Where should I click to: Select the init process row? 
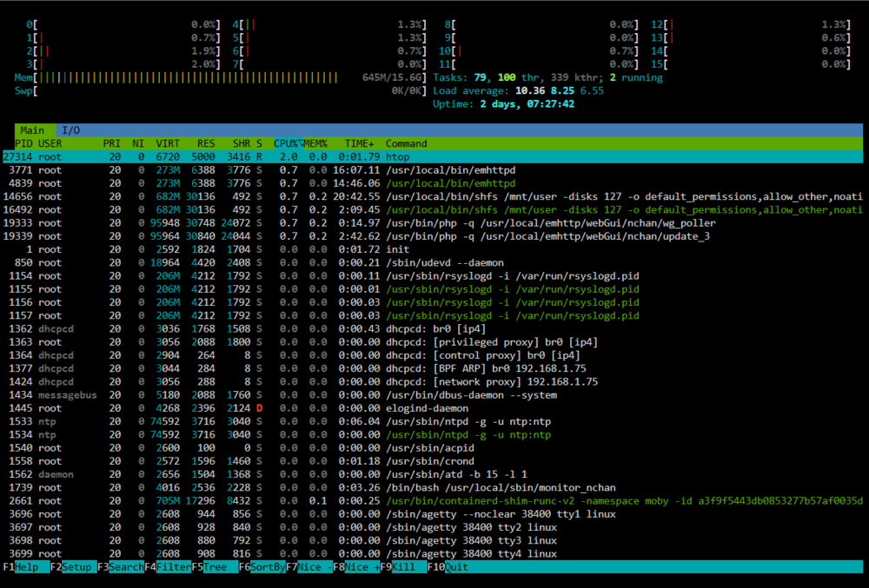point(432,250)
